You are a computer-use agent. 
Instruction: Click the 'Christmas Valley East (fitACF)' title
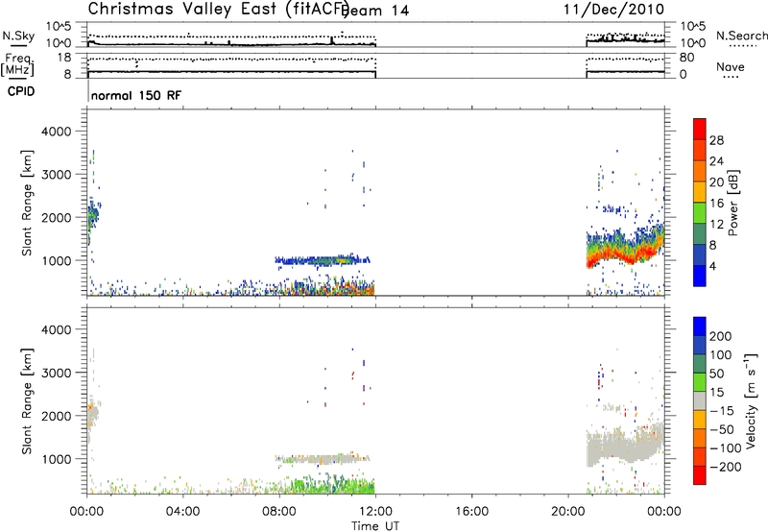[218, 10]
